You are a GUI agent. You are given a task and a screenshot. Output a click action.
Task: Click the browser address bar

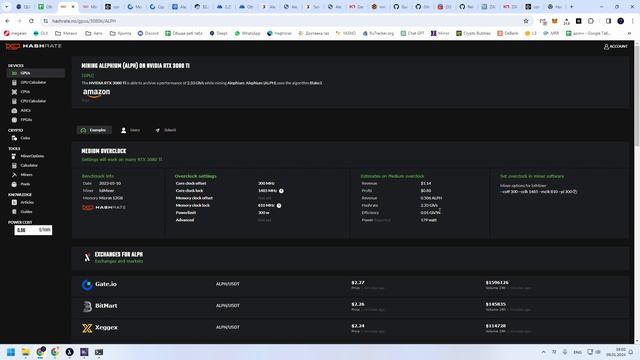(x=282, y=21)
